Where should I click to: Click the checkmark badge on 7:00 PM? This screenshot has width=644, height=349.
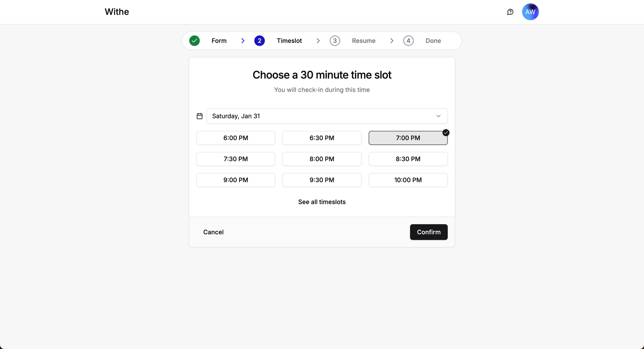point(446,132)
